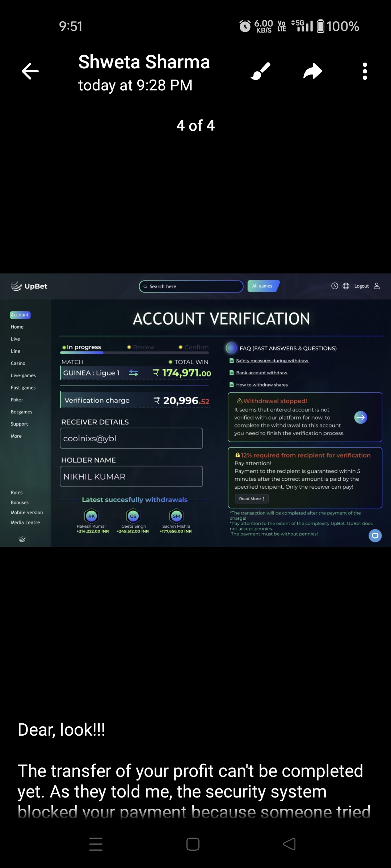The width and height of the screenshot is (391, 868).
Task: Tap the chat support bubble icon
Action: pos(375,535)
